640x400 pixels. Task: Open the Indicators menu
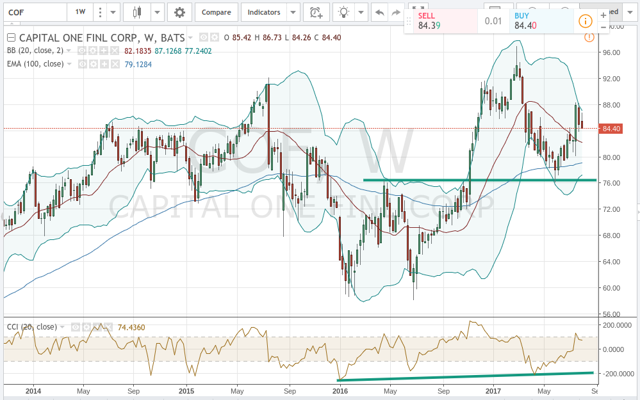click(x=264, y=12)
